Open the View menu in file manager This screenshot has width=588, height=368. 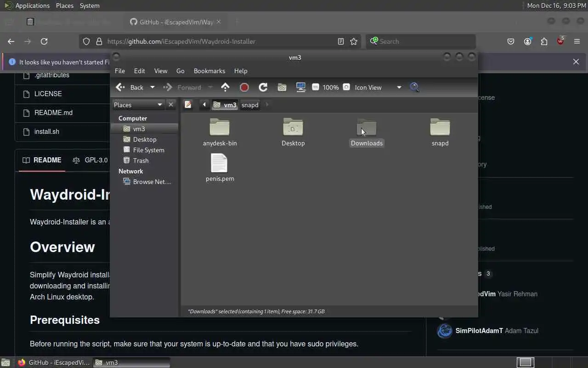point(161,71)
